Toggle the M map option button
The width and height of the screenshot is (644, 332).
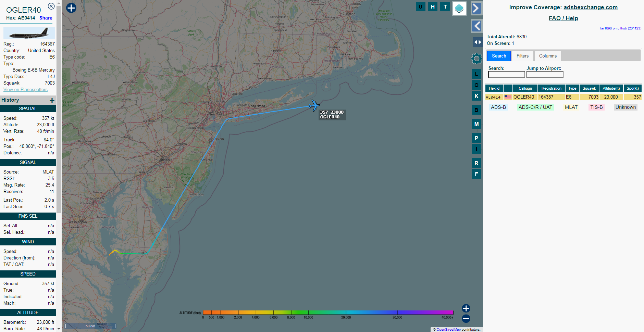(476, 124)
